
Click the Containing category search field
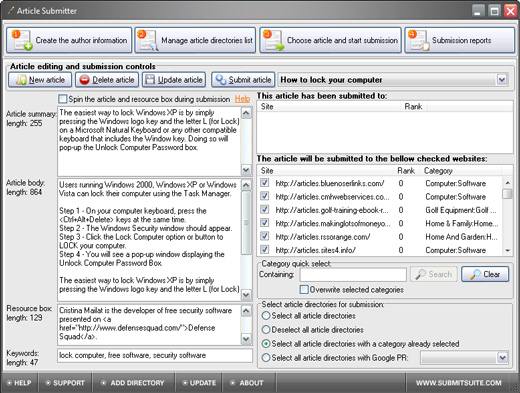click(353, 275)
